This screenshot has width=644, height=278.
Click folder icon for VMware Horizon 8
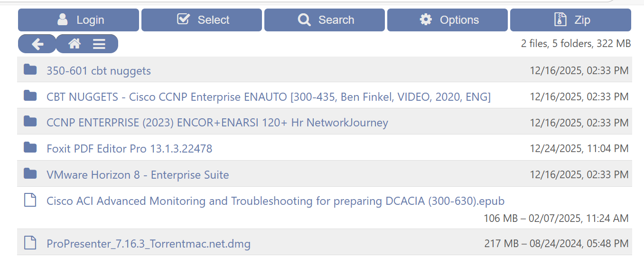30,174
